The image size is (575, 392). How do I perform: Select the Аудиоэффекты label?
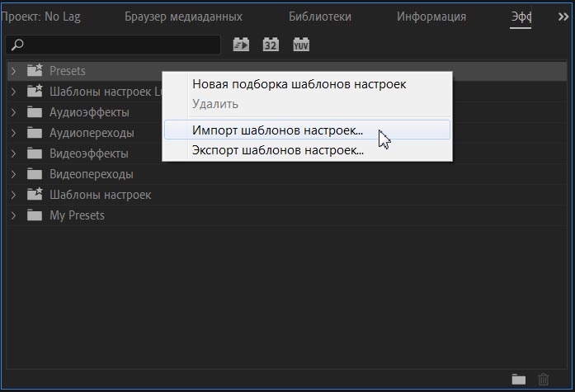(x=89, y=112)
